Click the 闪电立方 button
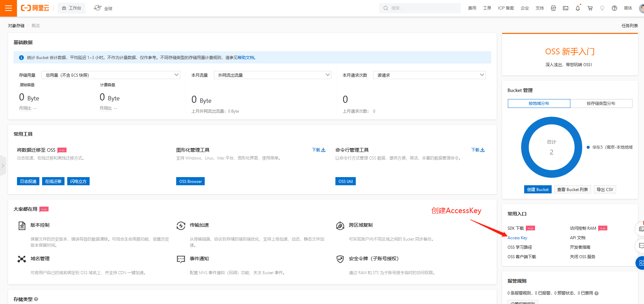Viewport: 644px width, 304px height. tap(78, 181)
